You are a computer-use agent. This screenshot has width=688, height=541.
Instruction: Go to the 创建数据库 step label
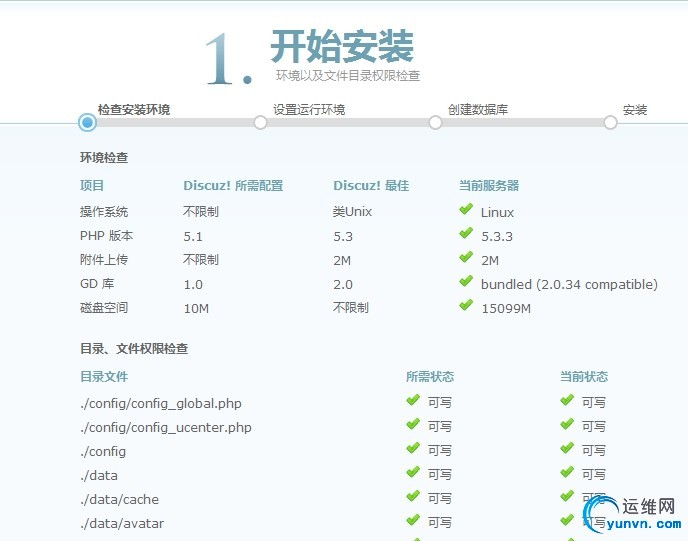[478, 110]
